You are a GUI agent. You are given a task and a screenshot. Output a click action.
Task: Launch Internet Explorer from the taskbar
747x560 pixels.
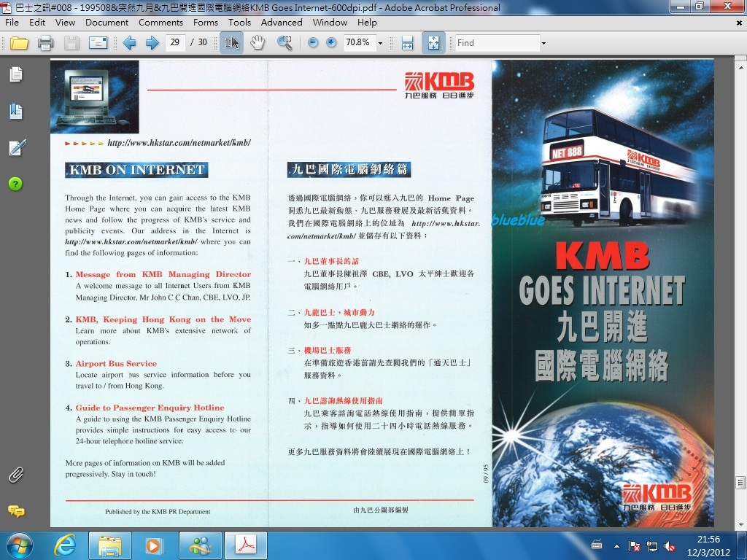(x=65, y=545)
